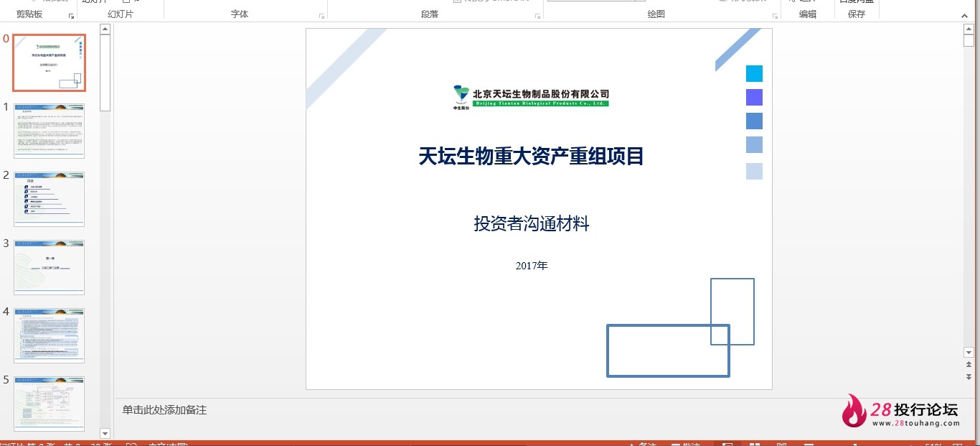
Task: Click the 编辑 group label
Action: (808, 14)
